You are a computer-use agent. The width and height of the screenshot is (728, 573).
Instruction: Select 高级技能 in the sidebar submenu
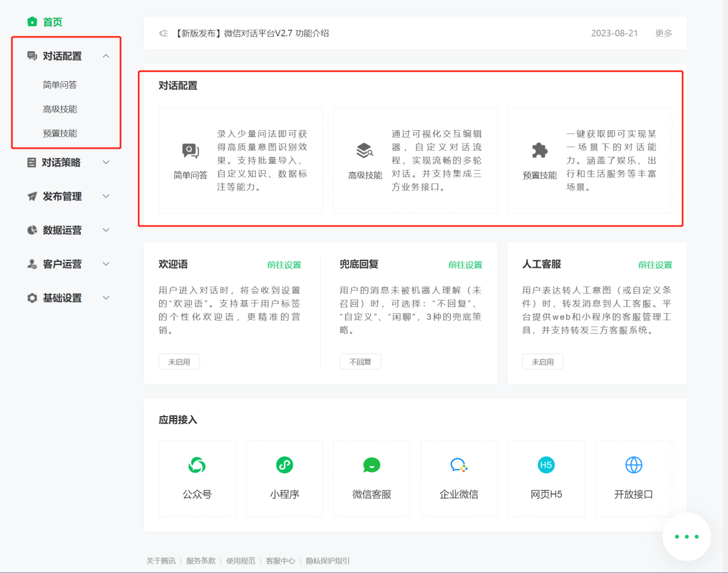point(60,109)
